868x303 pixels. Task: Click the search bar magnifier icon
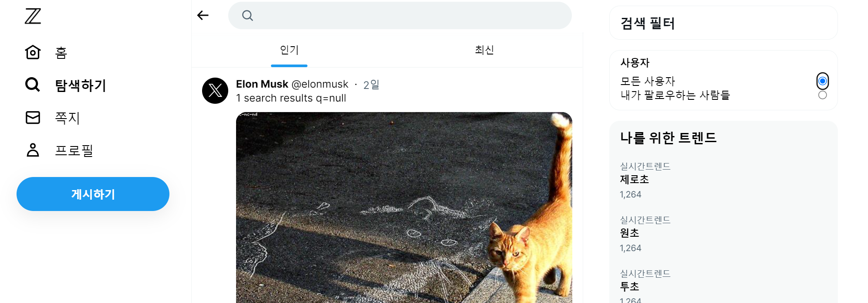point(247,16)
